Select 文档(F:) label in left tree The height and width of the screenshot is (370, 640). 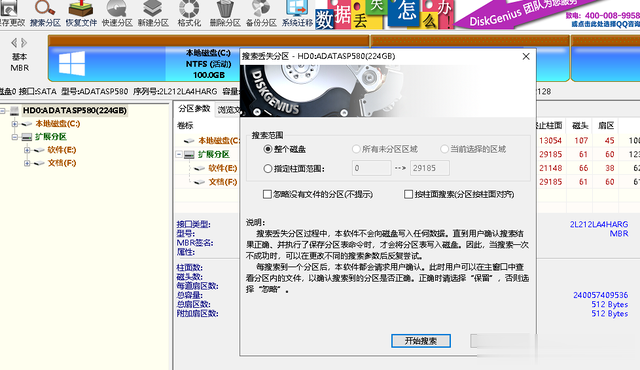62,163
